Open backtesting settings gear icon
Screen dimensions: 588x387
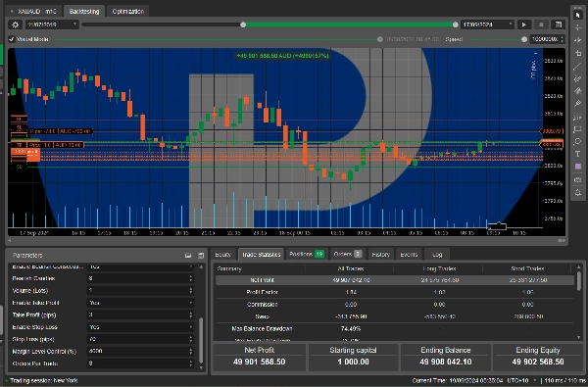[16, 24]
